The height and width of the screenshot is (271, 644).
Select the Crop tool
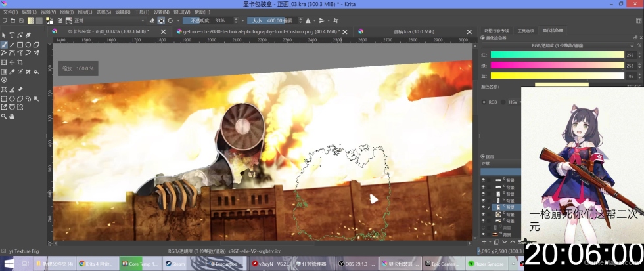click(x=20, y=62)
